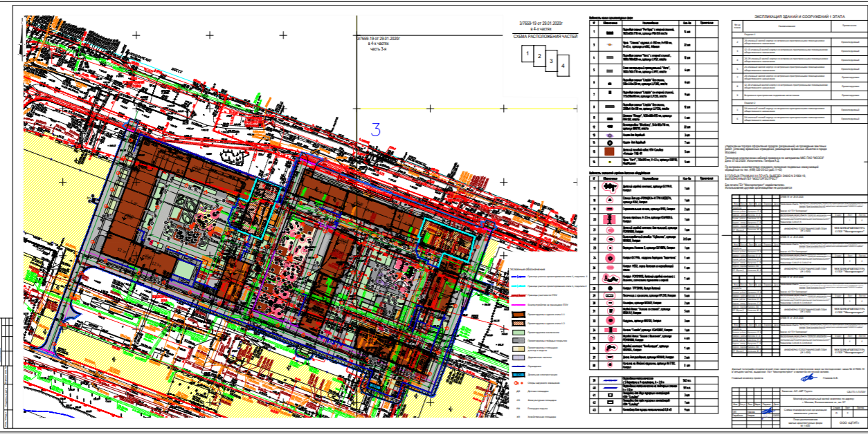This screenshot has width=868, height=437.
Task: Click the "Условные обозначения" legend heading
Action: [527, 269]
